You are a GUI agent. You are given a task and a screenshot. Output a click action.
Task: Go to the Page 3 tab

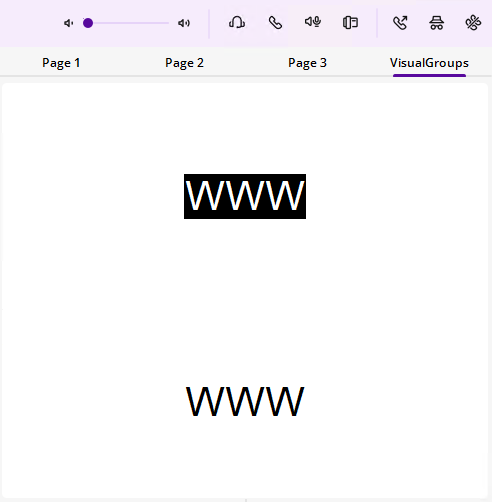click(x=307, y=63)
